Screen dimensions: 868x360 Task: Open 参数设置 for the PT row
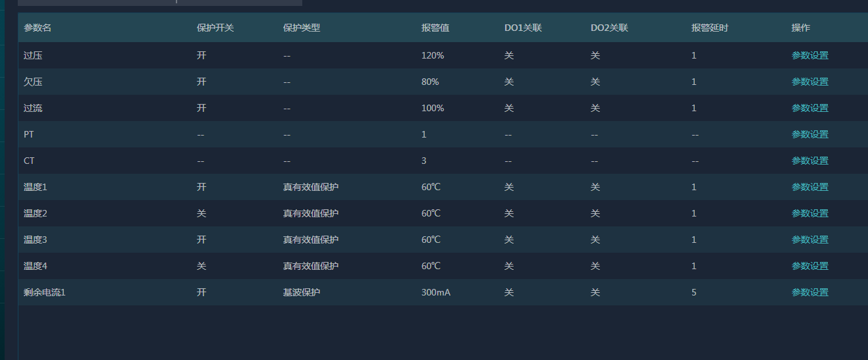click(x=809, y=134)
